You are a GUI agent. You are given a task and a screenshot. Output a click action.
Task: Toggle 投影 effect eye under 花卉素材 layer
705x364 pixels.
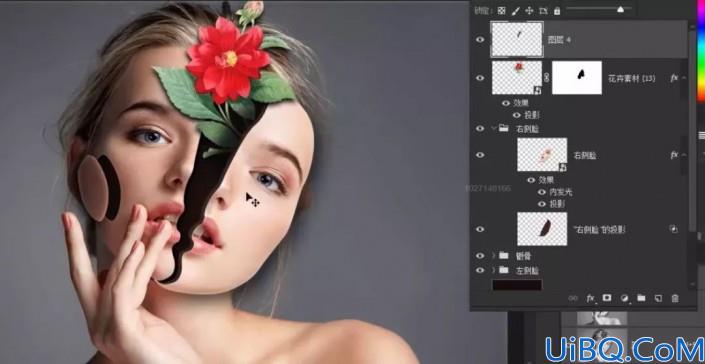click(517, 115)
